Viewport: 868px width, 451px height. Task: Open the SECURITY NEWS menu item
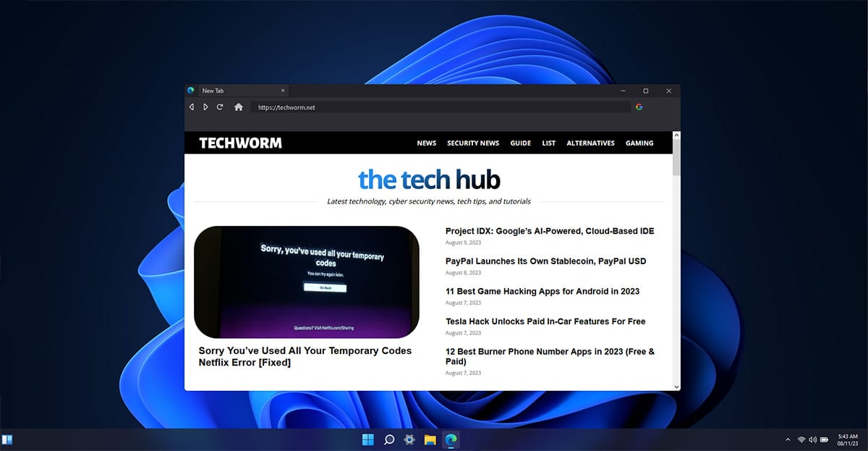tap(473, 143)
